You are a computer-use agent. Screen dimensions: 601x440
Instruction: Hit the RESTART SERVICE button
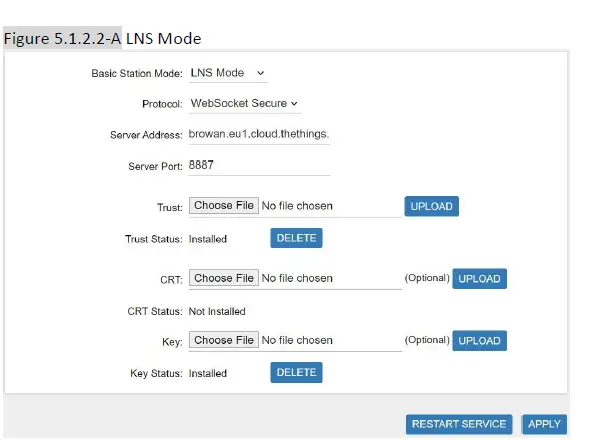pos(460,424)
